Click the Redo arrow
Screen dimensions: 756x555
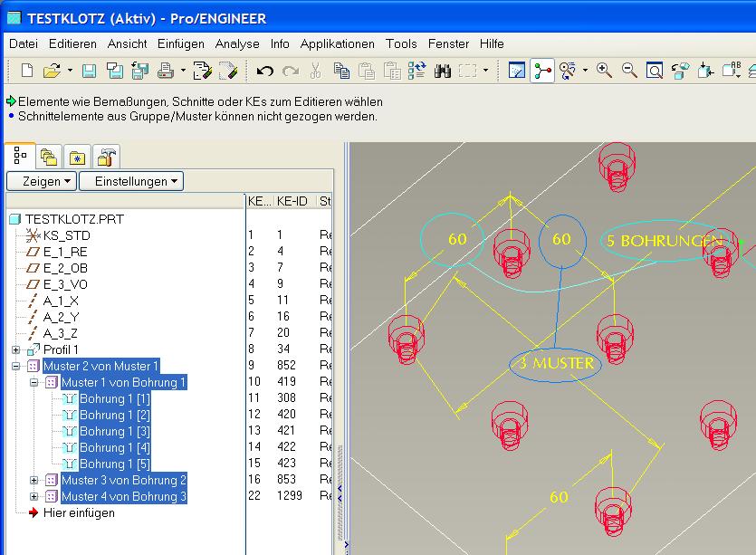(291, 72)
